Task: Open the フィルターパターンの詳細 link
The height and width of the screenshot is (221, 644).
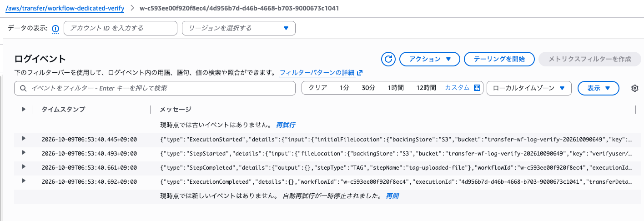Action: click(x=317, y=73)
